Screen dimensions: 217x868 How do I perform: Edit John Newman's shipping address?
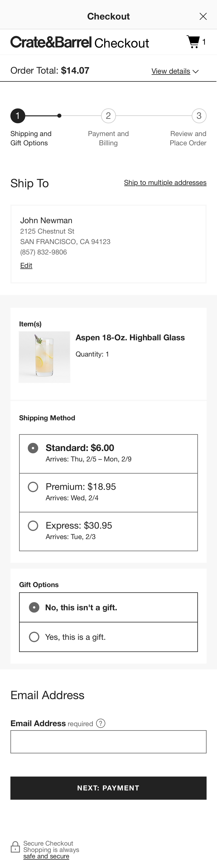[26, 266]
